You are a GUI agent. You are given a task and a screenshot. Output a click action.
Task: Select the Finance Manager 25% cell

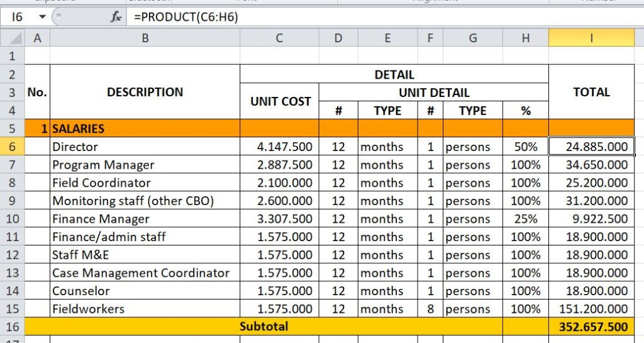tap(525, 219)
